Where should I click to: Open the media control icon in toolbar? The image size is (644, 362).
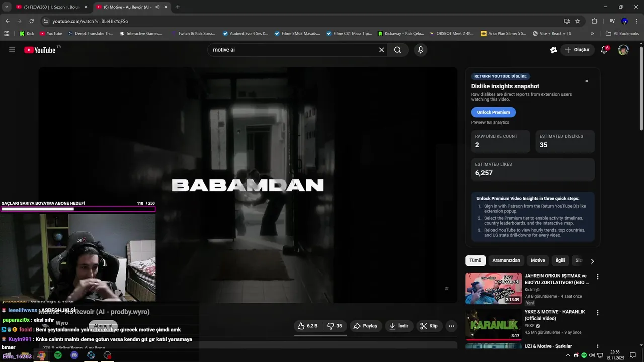(612, 21)
